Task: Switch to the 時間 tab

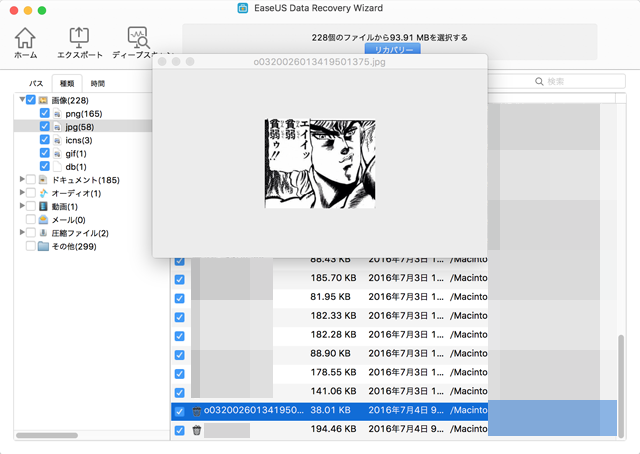Action: click(x=98, y=83)
